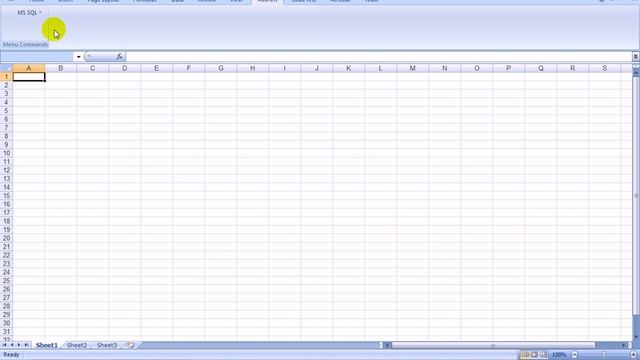Click the horizontal scrollbar right arrow

click(x=623, y=345)
